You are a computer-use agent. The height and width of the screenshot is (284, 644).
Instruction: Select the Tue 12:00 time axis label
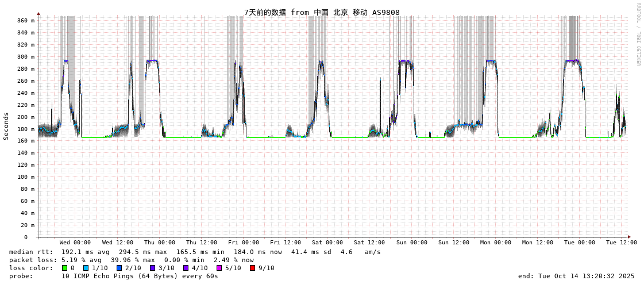pyautogui.click(x=621, y=243)
